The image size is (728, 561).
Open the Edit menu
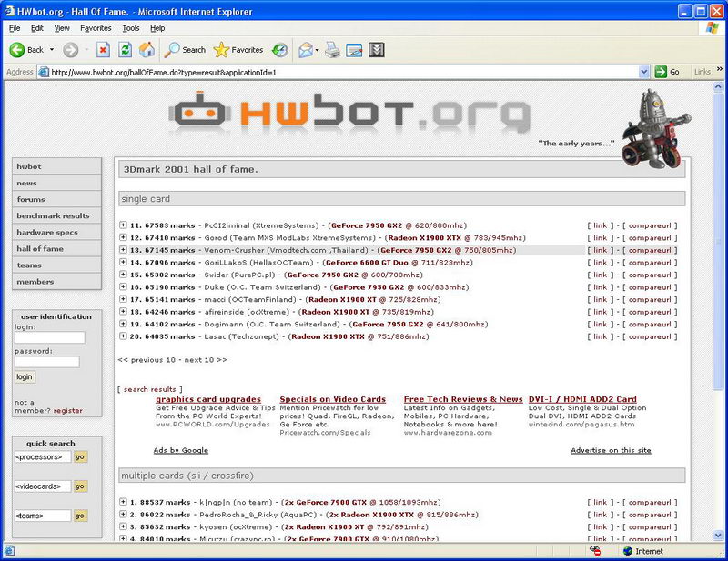coord(36,28)
